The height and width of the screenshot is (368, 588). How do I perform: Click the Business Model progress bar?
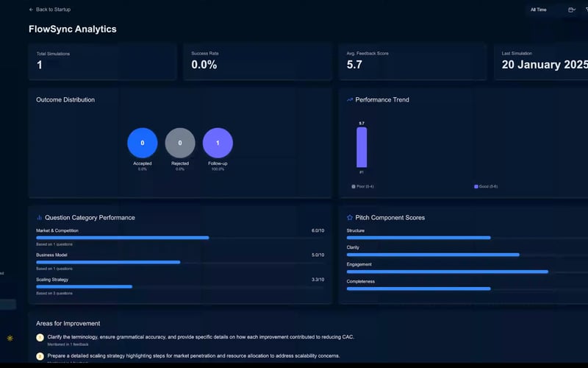pyautogui.click(x=180, y=262)
